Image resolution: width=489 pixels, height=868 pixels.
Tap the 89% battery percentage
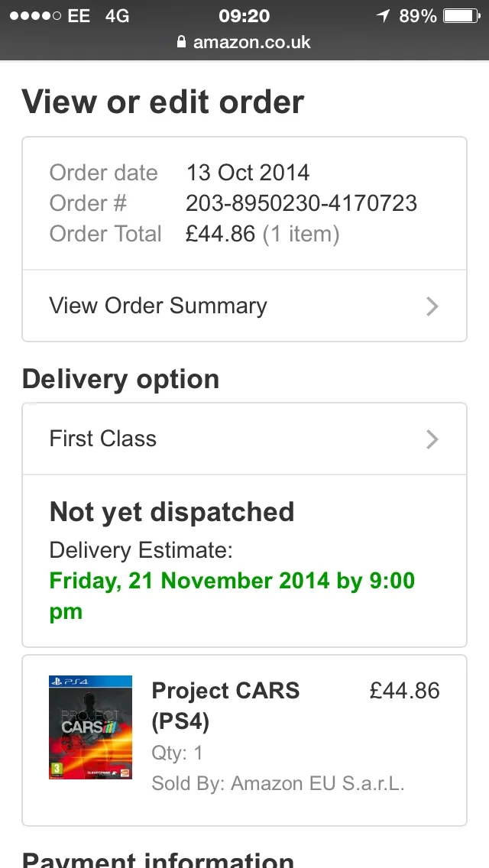tap(418, 16)
